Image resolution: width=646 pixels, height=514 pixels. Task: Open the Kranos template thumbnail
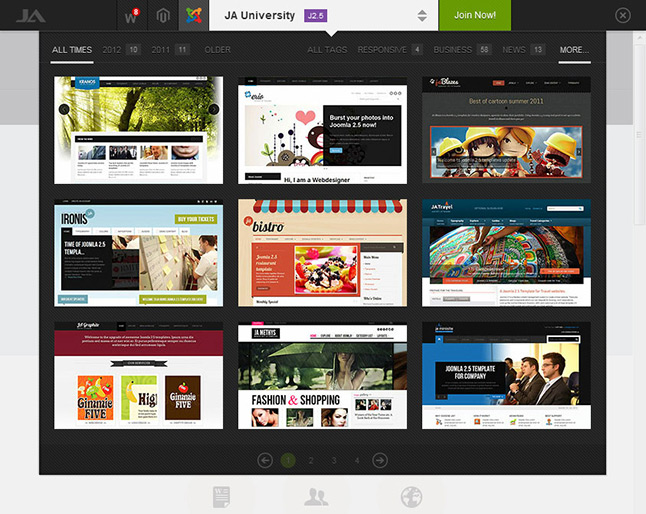tap(138, 130)
